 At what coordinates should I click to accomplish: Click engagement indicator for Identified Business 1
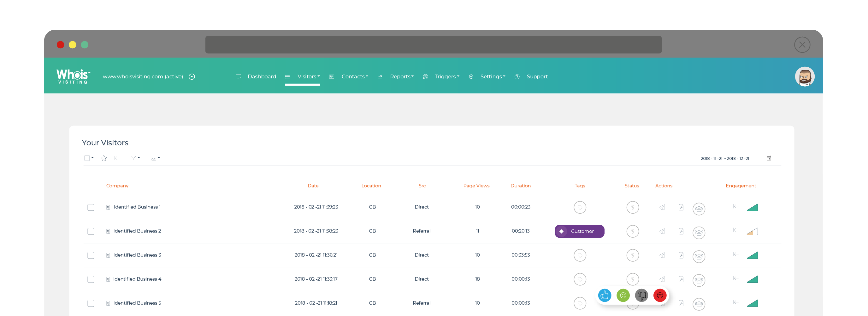[x=752, y=207]
